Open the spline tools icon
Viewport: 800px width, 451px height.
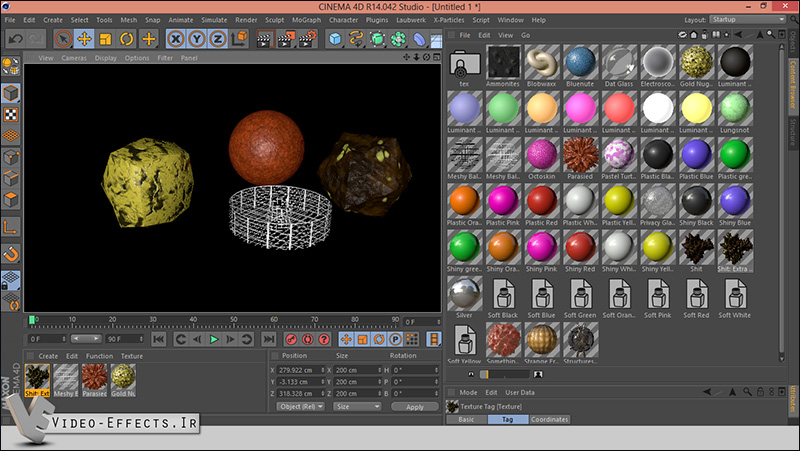pos(356,39)
